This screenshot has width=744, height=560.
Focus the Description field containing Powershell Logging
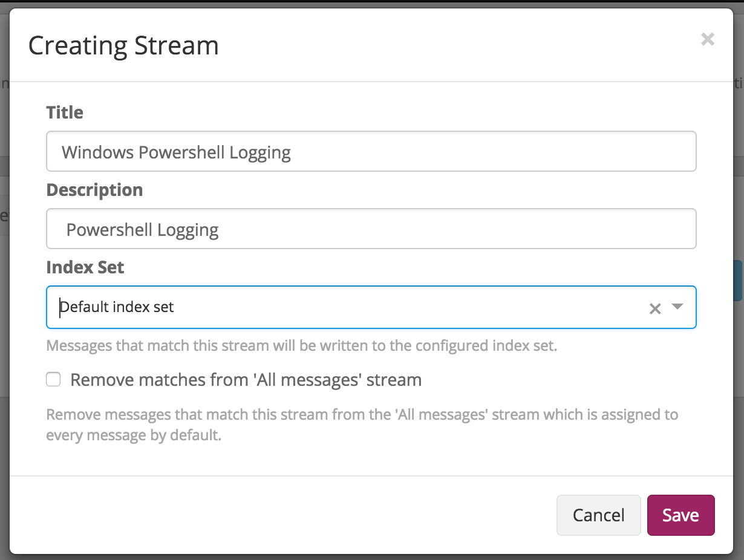point(371,229)
